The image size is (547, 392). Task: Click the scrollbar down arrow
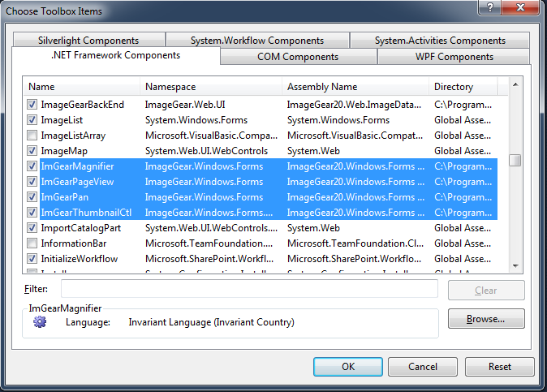[515, 266]
